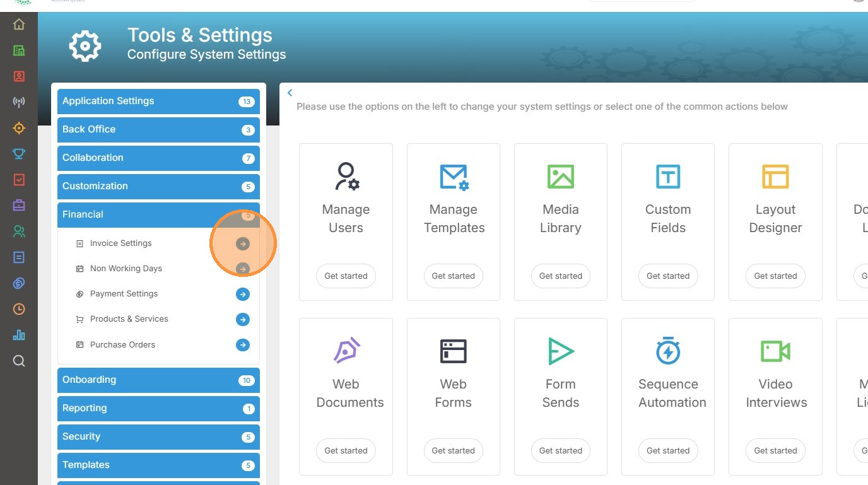Open the orange crosshair target icon

(19, 128)
